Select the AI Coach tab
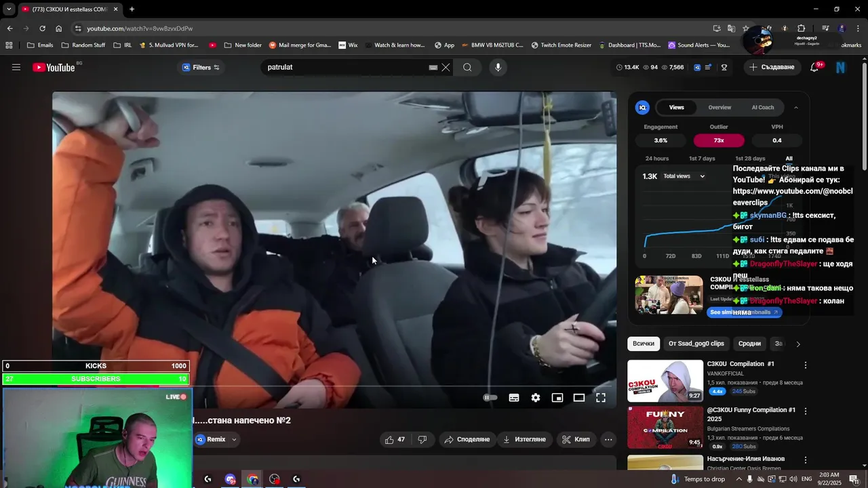The height and width of the screenshot is (488, 868). [x=763, y=107]
